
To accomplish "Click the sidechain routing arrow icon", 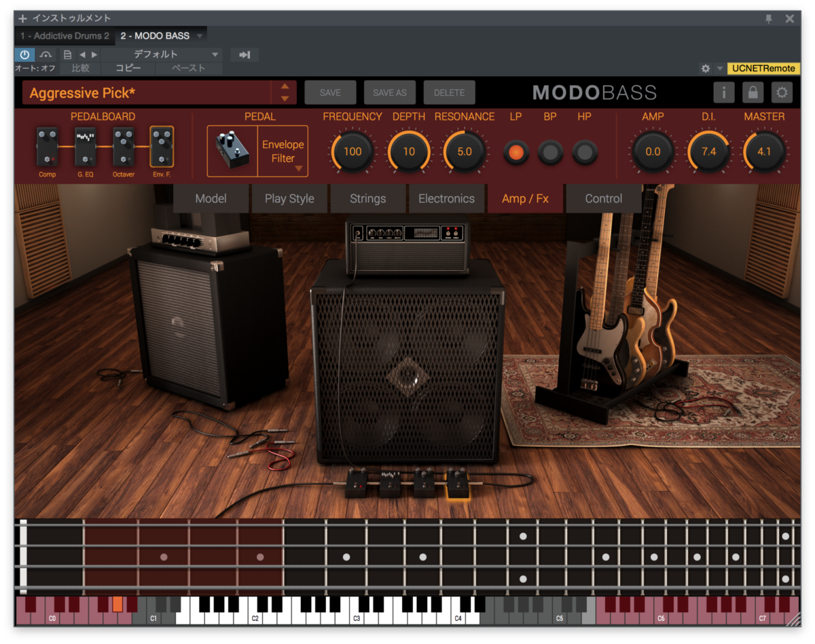I will pyautogui.click(x=244, y=54).
